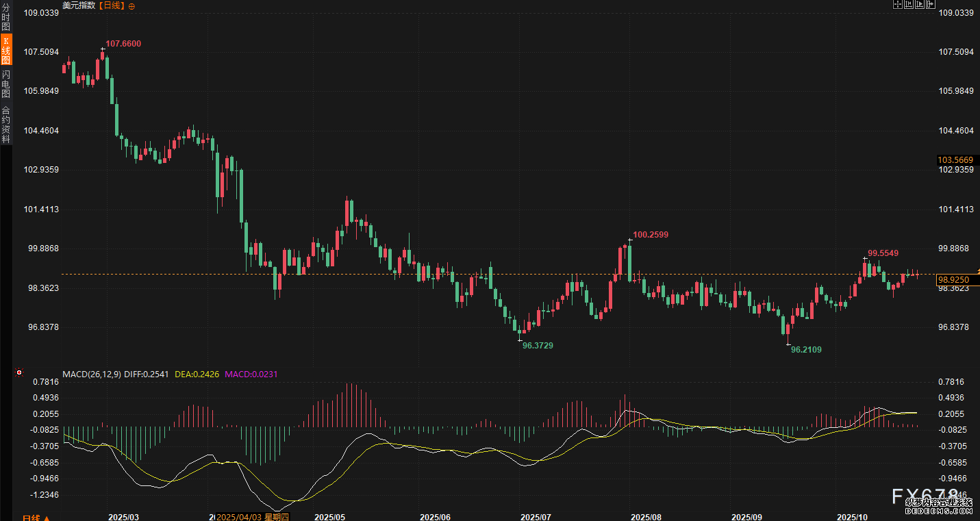Click the red indicator settings icon near MACD
The width and height of the screenshot is (980, 521).
point(19,373)
